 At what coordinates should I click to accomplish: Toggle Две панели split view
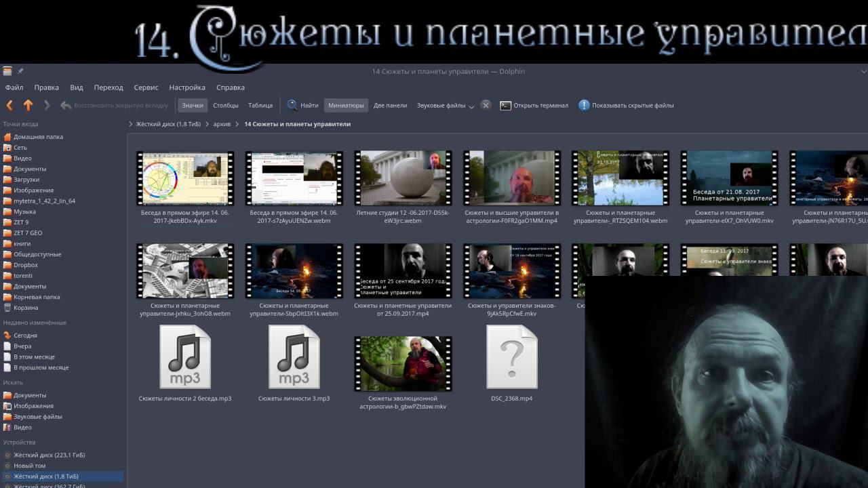tap(390, 105)
